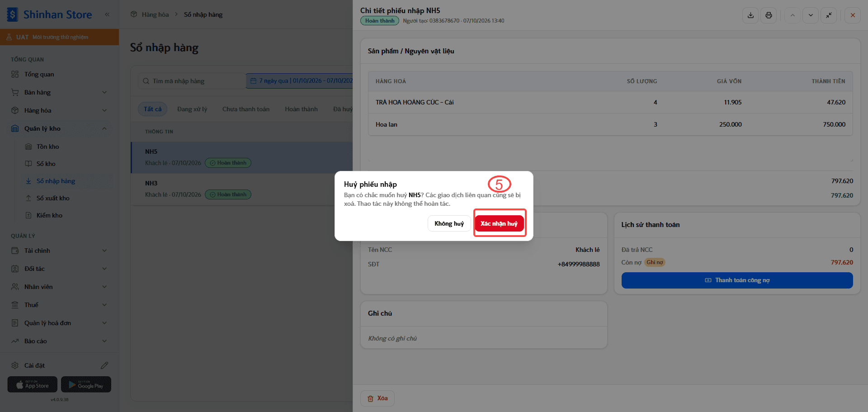
Task: Open the 7 ngày qua date range picker
Action: pyautogui.click(x=299, y=81)
